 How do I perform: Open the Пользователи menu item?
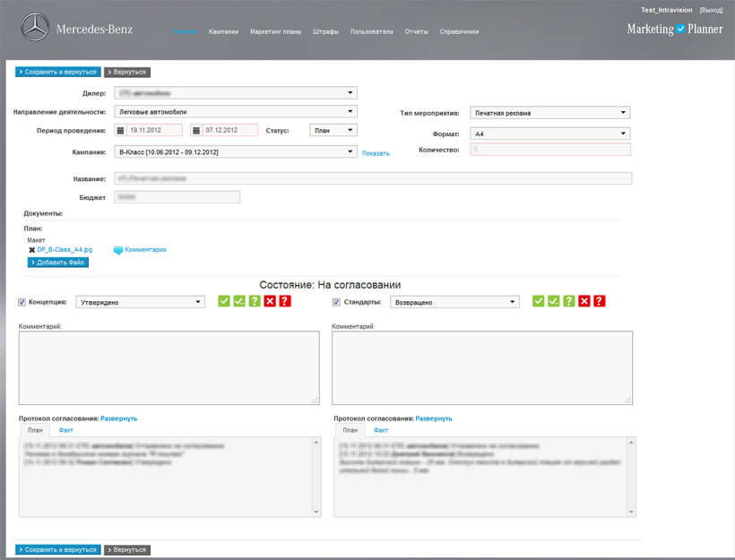[x=372, y=32]
